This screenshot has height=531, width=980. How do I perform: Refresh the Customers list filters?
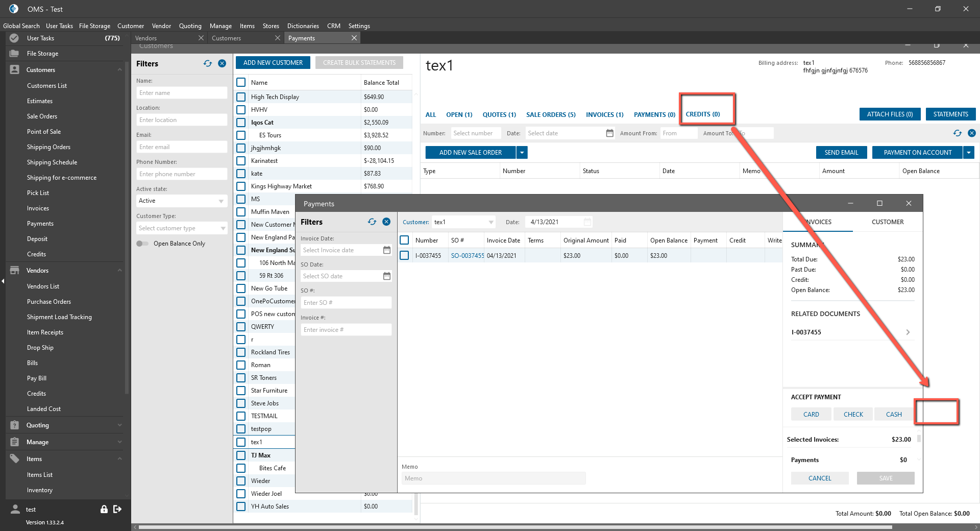(208, 64)
